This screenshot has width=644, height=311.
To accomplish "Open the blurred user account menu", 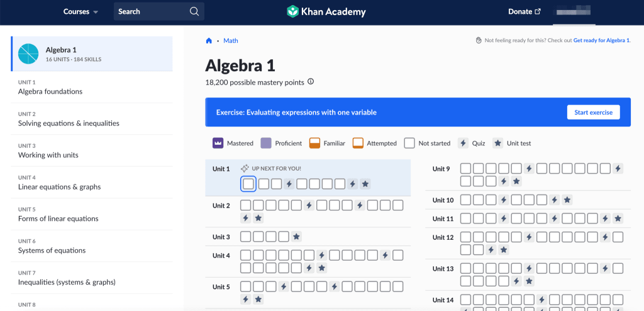I will 574,11.
